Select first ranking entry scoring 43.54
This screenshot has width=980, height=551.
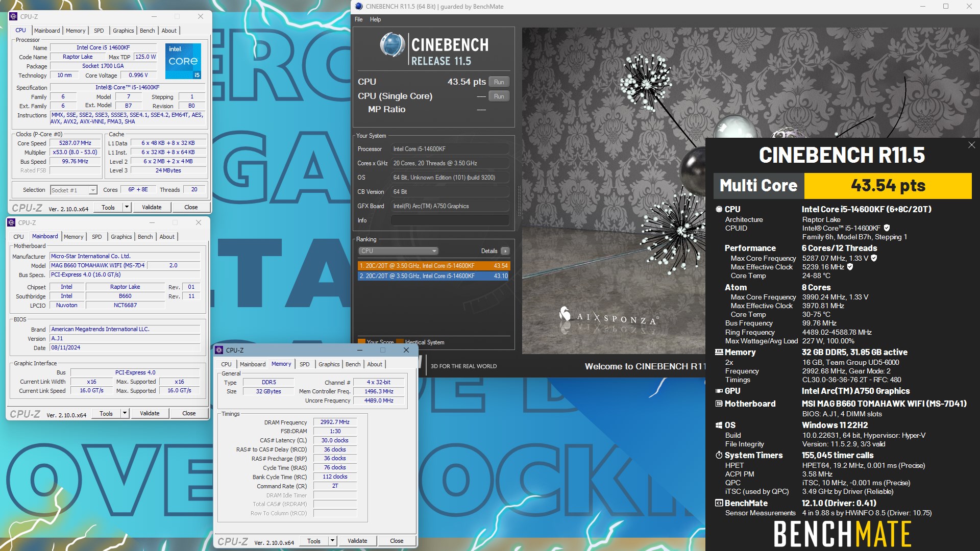tap(434, 266)
